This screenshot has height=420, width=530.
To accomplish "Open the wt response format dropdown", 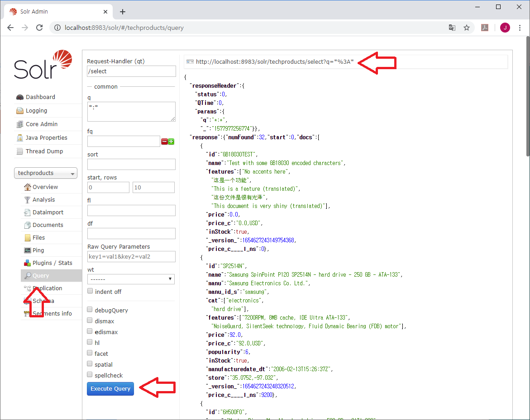I will pyautogui.click(x=131, y=279).
